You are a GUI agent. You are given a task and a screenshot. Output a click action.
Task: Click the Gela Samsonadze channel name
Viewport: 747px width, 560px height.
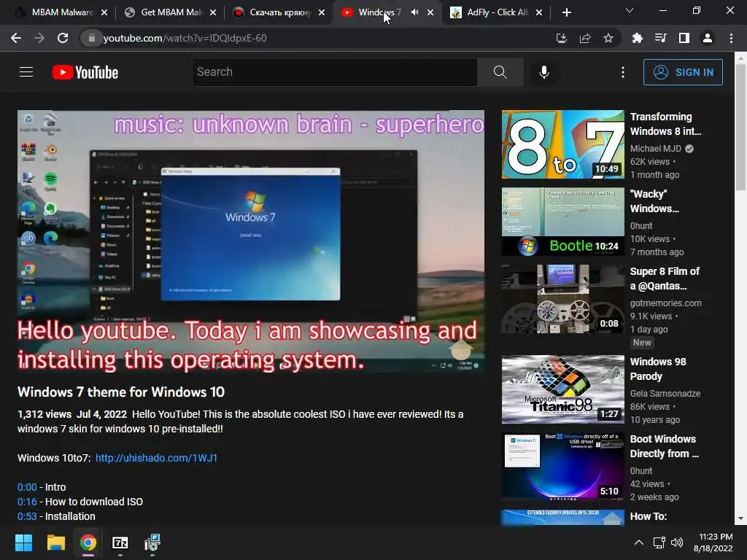[x=665, y=393]
